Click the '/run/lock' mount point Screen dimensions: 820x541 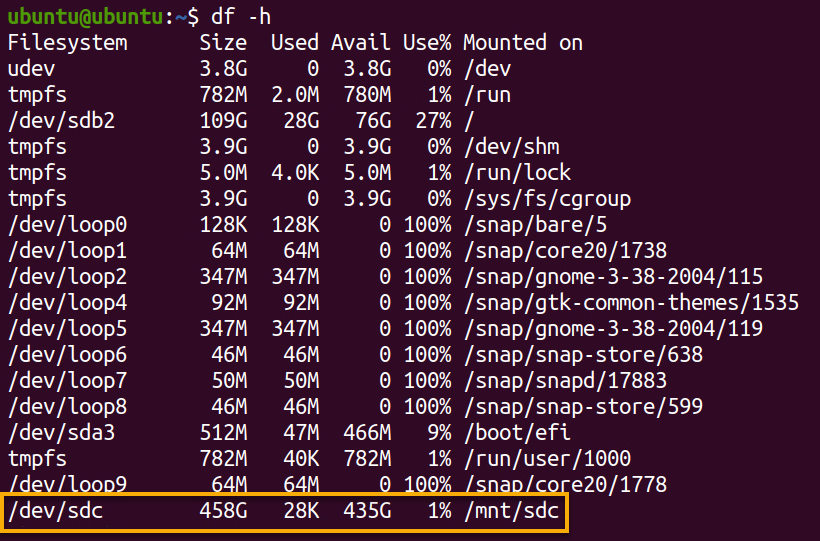(517, 173)
